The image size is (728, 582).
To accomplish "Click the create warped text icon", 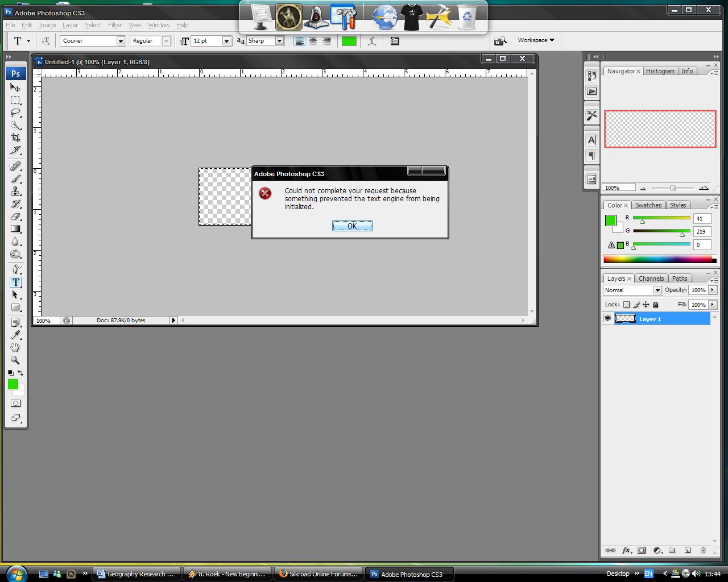I will pos(372,41).
